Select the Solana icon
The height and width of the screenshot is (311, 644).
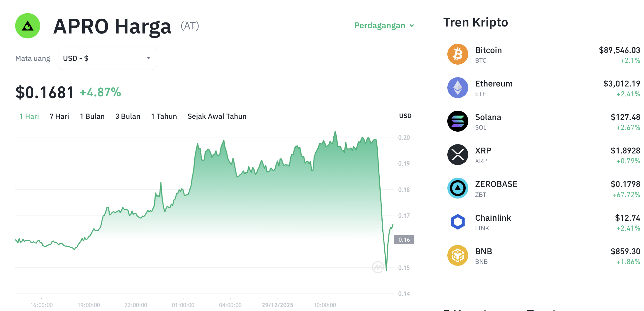click(x=458, y=121)
